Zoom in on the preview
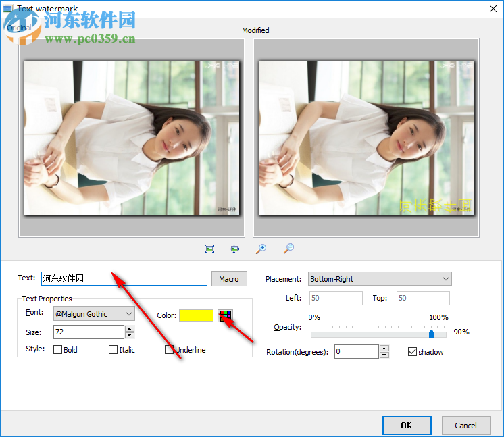This screenshot has height=437, width=504. click(261, 249)
